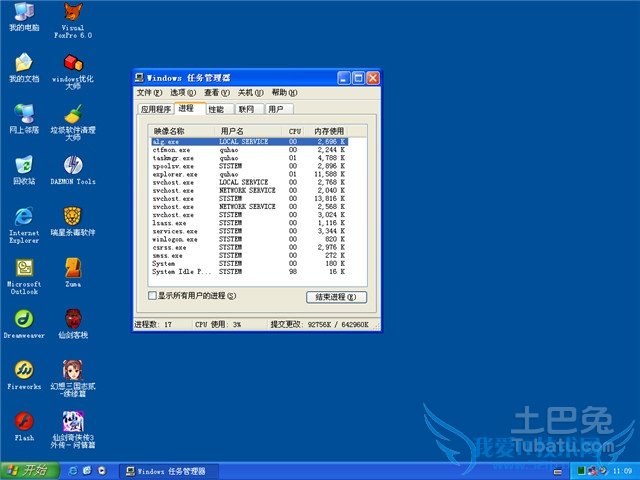Click the Microsoft Outlook desktop icon

[24, 268]
